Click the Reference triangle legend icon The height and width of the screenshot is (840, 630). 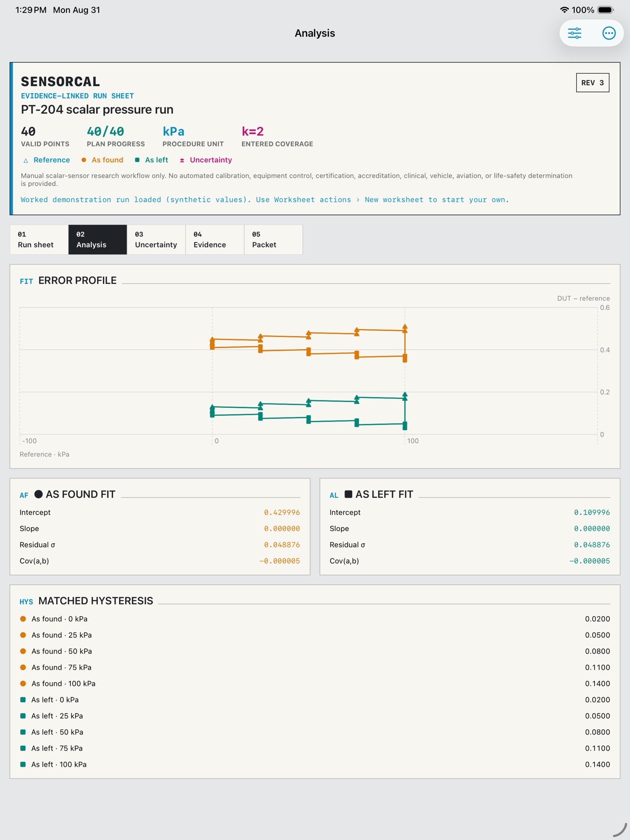[26, 160]
